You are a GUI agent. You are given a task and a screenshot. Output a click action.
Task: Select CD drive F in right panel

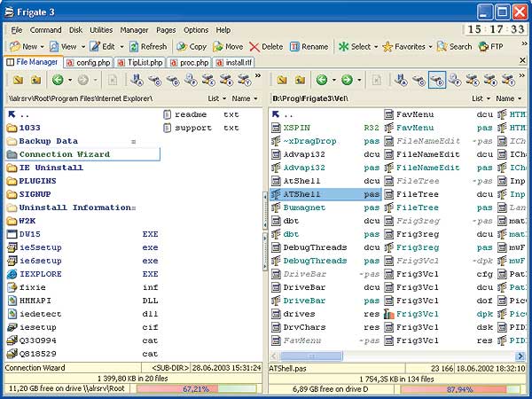click(x=455, y=80)
